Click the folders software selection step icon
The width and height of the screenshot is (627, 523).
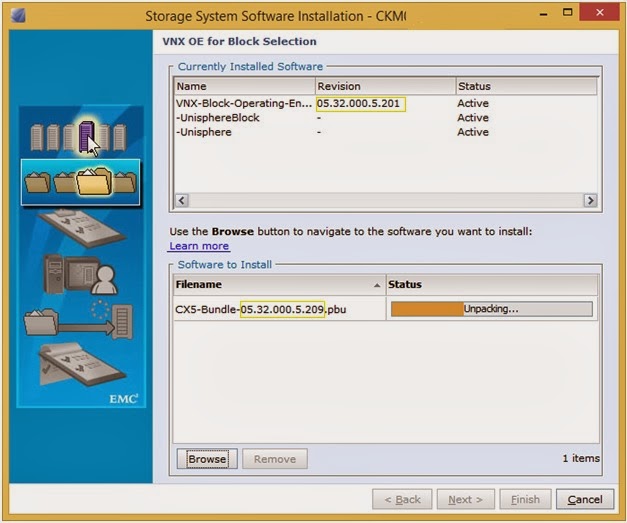(80, 182)
